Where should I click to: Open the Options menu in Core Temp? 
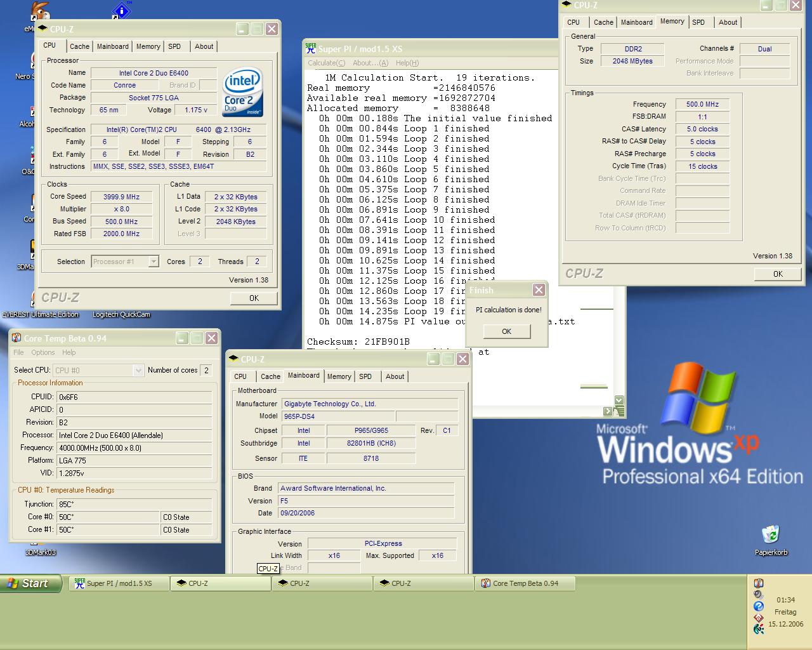[43, 352]
